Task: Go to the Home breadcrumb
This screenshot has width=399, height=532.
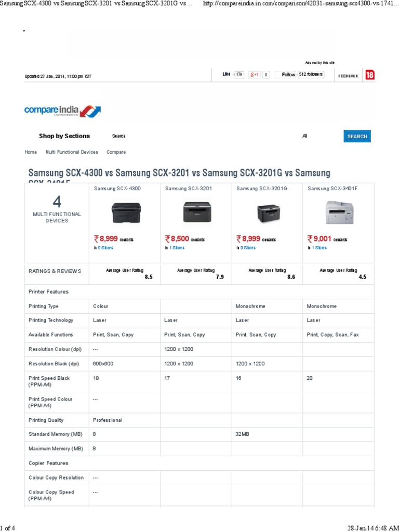Action: 31,152
